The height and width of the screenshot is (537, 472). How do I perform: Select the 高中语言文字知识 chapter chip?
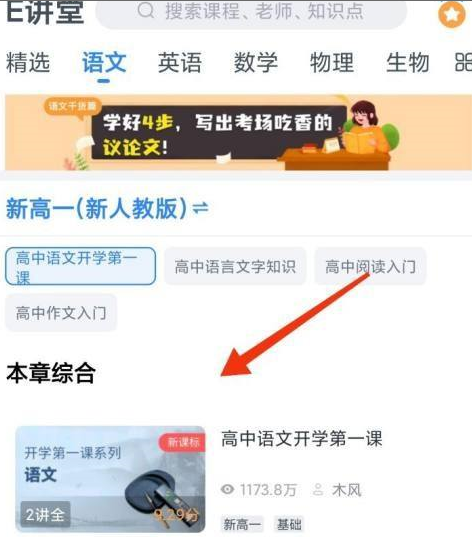(x=235, y=266)
